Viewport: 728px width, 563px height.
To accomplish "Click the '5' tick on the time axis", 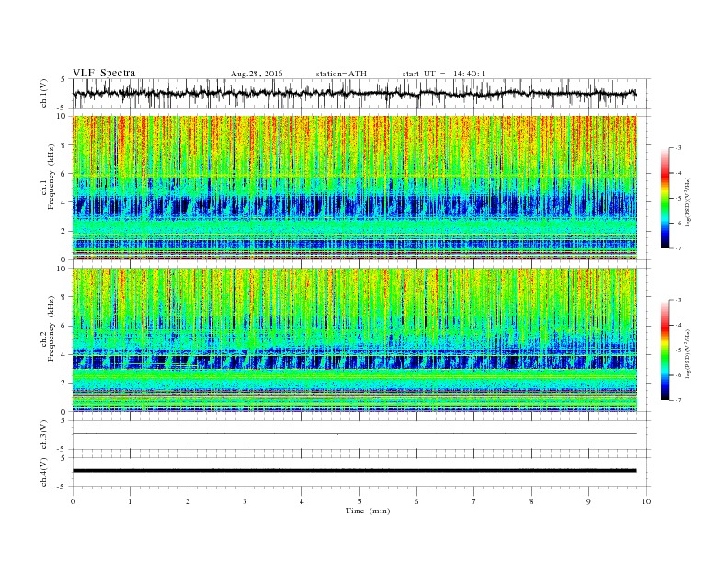I will coord(359,501).
